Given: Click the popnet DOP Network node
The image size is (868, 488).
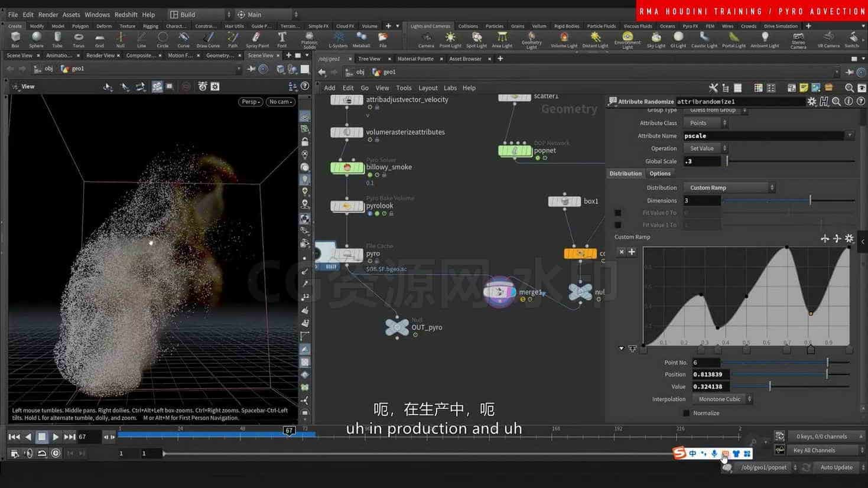Looking at the screenshot, I should tap(515, 151).
